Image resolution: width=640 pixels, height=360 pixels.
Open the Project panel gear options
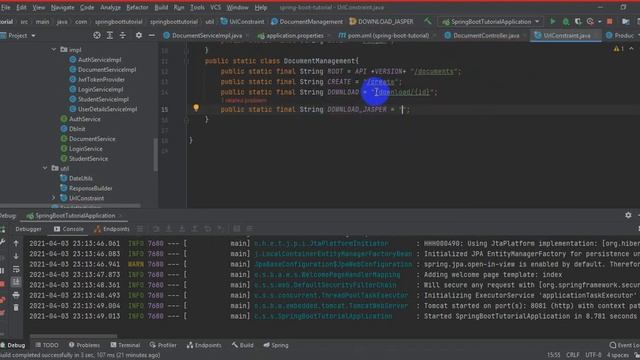tap(139, 36)
